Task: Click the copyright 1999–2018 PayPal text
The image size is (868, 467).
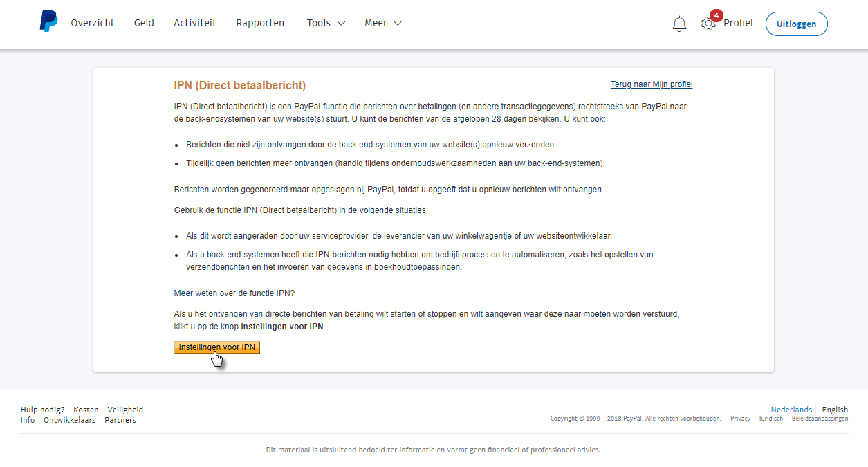Action: click(636, 419)
